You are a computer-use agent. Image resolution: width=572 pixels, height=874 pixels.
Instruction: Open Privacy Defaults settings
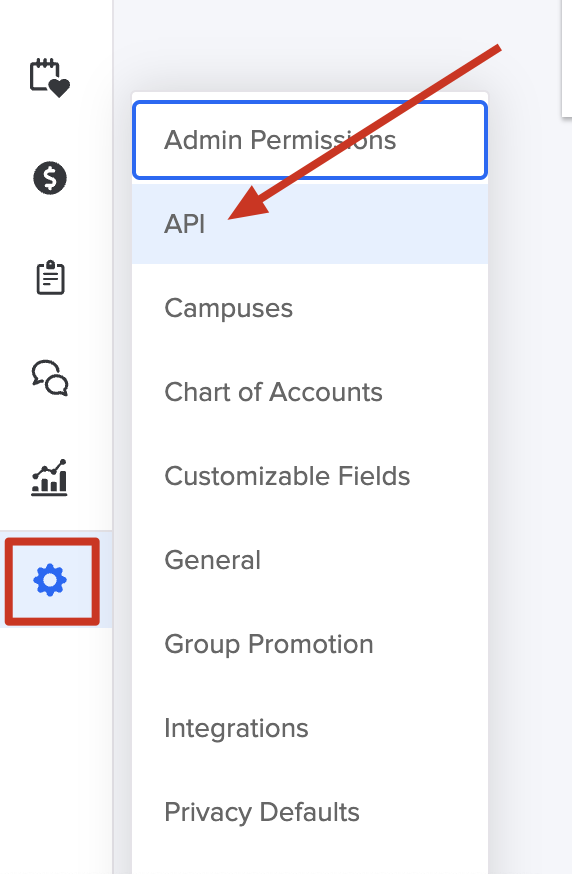310,813
